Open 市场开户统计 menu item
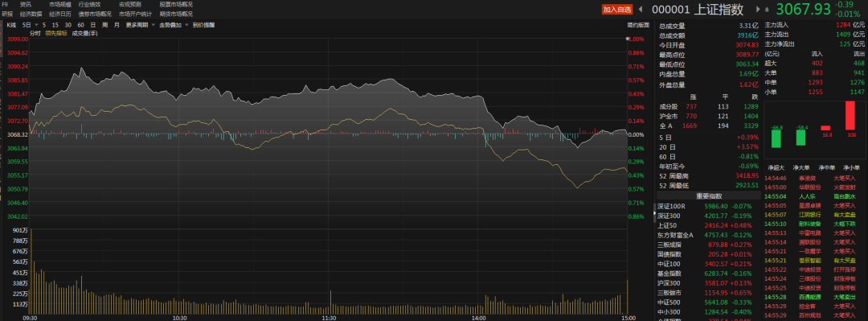 (136, 14)
